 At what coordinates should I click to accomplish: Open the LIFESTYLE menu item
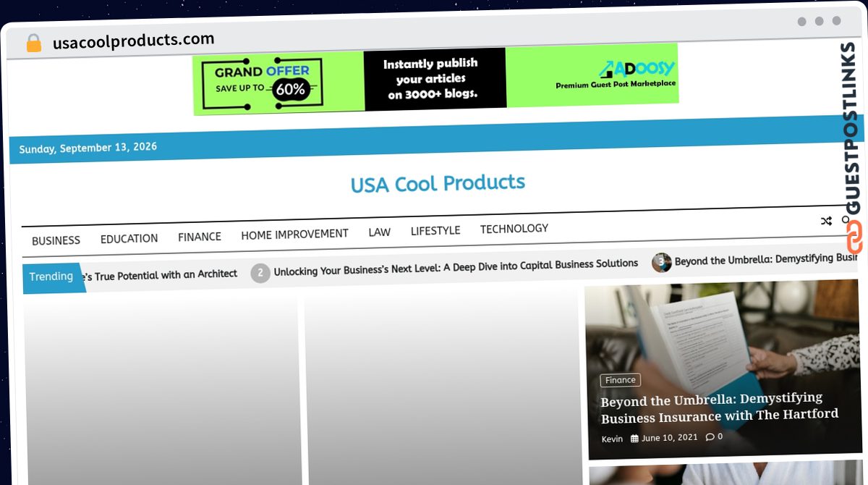click(x=435, y=231)
